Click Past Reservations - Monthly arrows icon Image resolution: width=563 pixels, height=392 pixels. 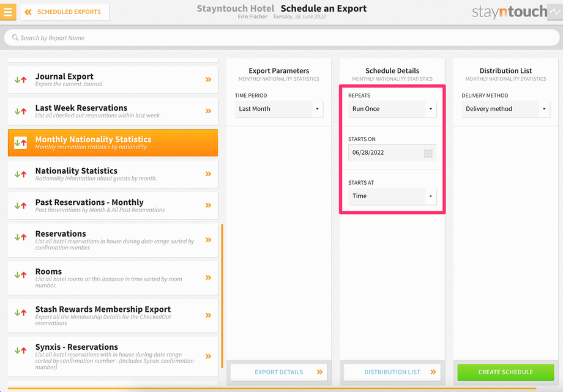click(20, 205)
